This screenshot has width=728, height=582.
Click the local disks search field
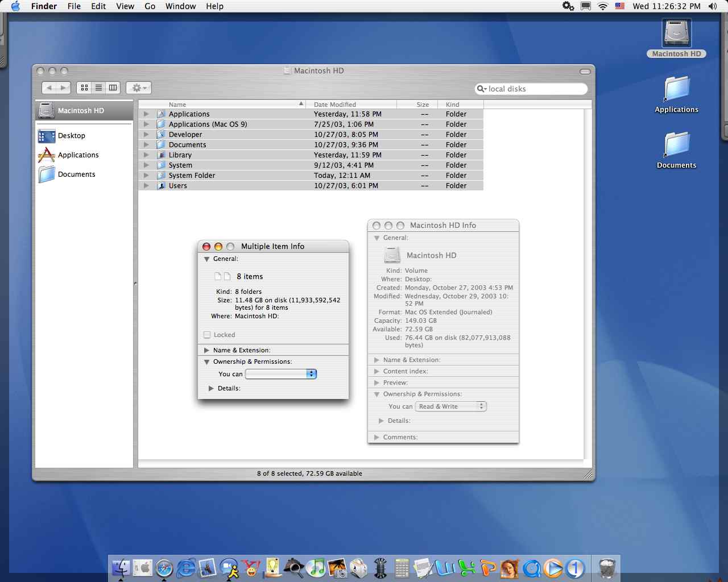point(531,89)
